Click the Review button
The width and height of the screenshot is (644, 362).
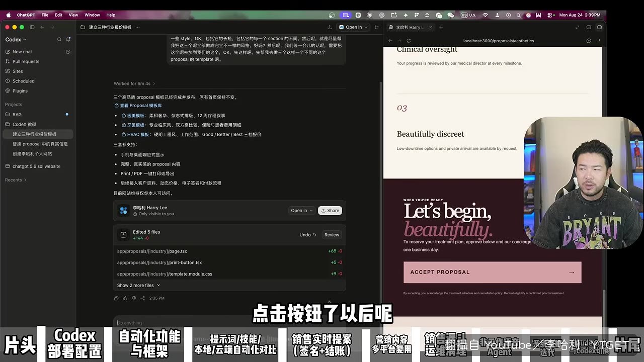(x=332, y=235)
